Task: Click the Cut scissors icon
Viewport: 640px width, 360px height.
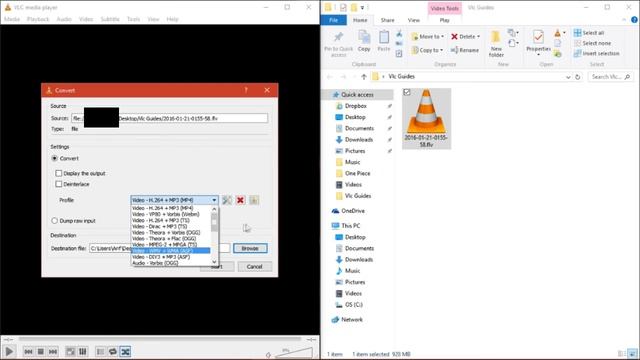Action: click(399, 34)
